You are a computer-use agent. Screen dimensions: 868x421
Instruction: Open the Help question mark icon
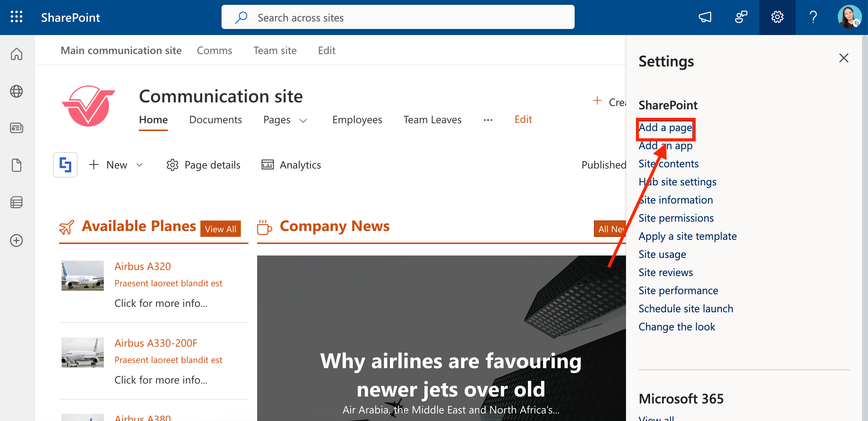click(x=813, y=17)
